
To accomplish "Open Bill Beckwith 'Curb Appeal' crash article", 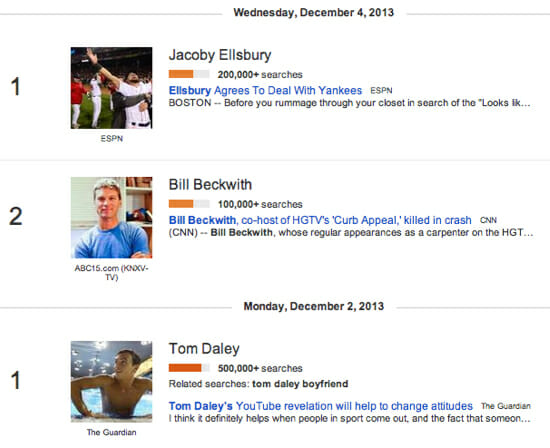I will [x=320, y=220].
